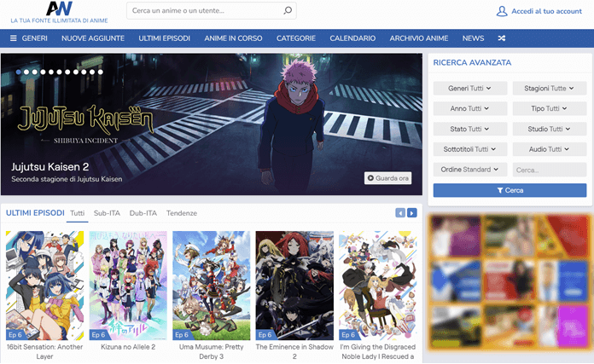
Task: Switch to the Tendenze tab
Action: [182, 213]
